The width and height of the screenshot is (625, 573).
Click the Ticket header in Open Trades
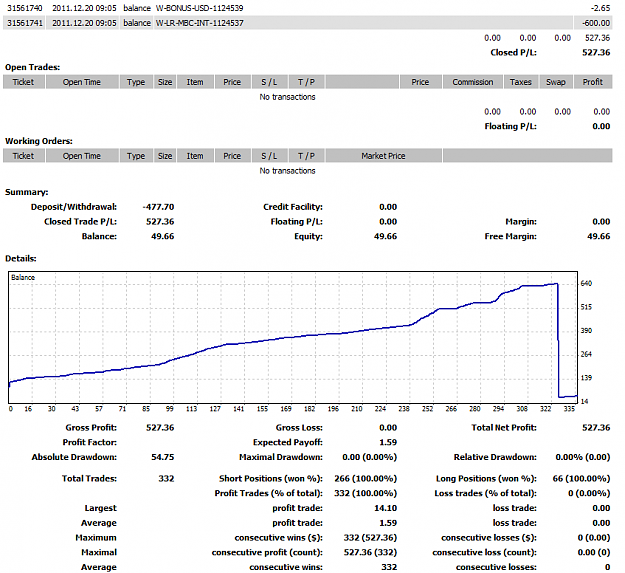(24, 82)
